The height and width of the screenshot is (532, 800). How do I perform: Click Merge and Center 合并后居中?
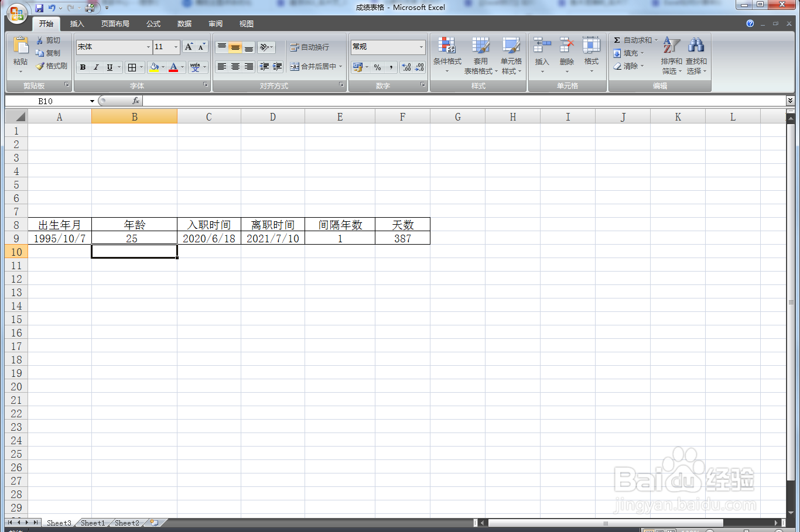point(313,67)
